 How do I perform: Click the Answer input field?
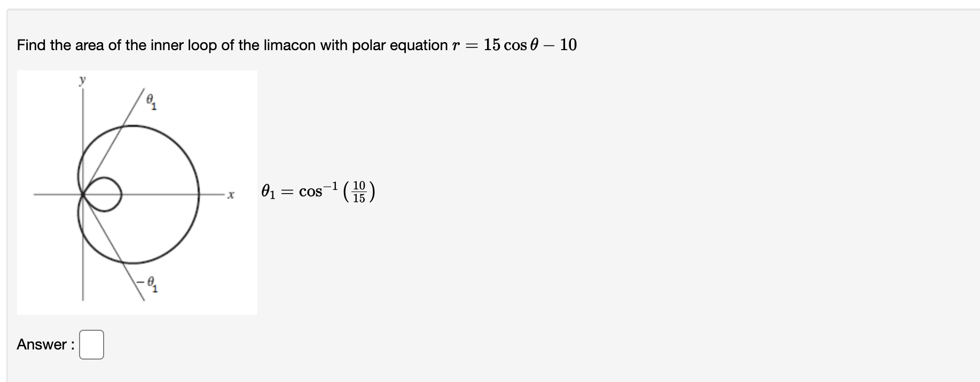click(91, 344)
